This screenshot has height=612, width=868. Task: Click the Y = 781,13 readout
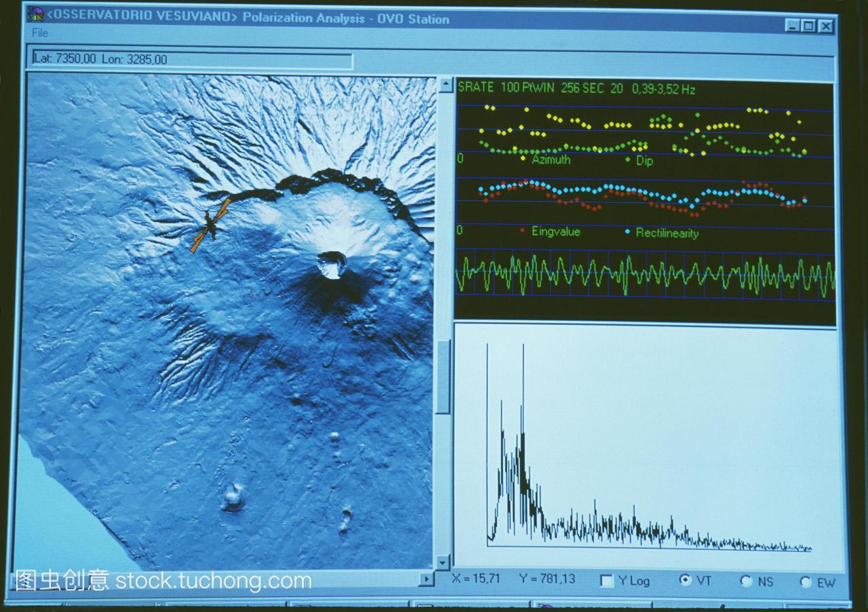547,579
